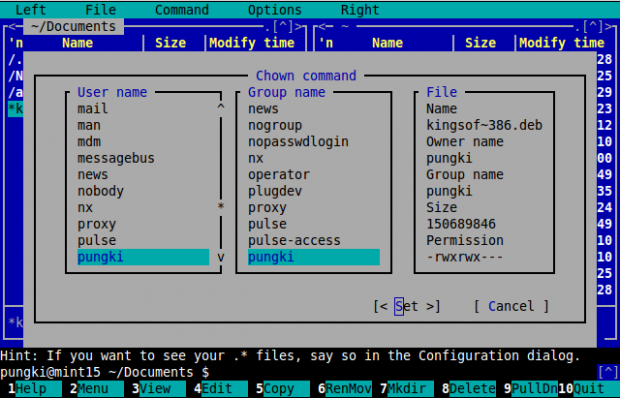Click the user list scroll-up caret

221,108
